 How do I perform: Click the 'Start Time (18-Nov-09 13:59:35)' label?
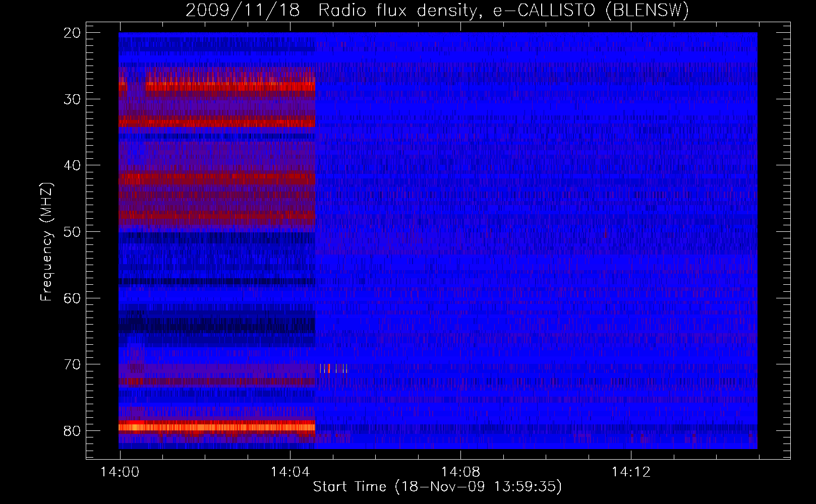437,487
